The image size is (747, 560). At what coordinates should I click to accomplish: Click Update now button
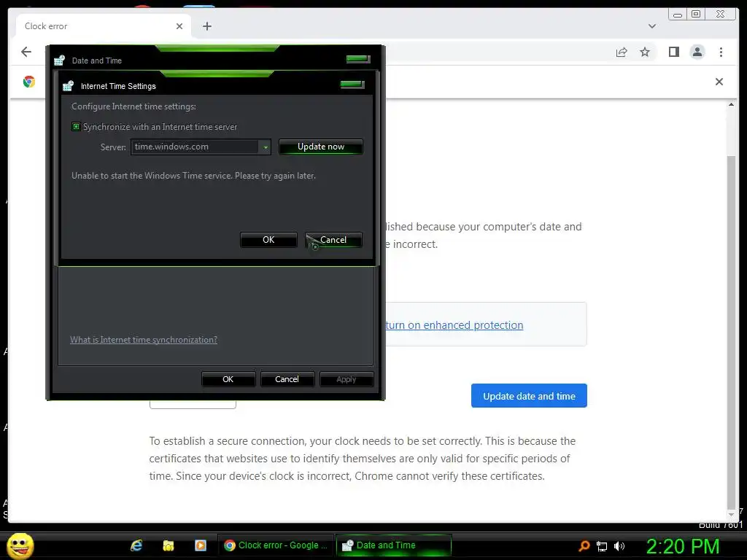tap(321, 147)
